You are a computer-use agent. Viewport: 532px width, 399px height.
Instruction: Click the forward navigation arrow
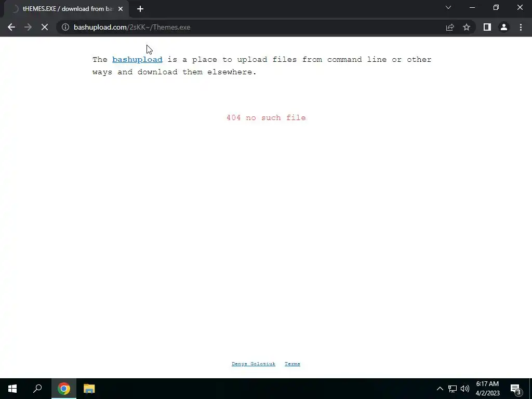[28, 27]
